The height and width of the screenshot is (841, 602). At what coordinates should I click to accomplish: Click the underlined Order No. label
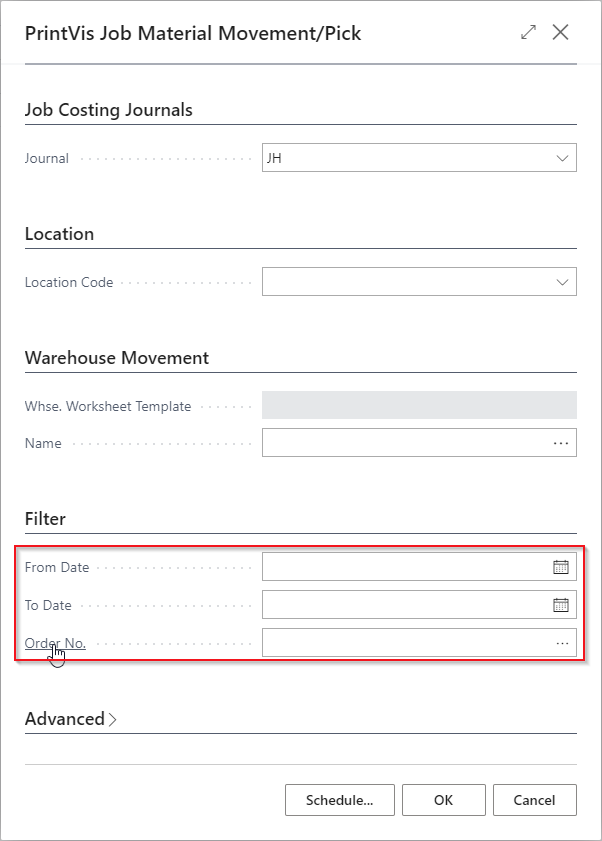coord(55,643)
